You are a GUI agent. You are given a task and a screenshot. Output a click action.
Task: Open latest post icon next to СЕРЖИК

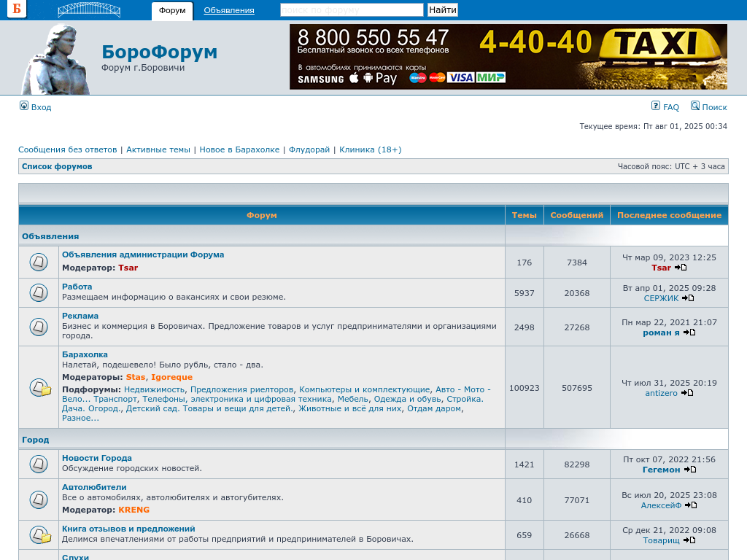[x=688, y=298]
